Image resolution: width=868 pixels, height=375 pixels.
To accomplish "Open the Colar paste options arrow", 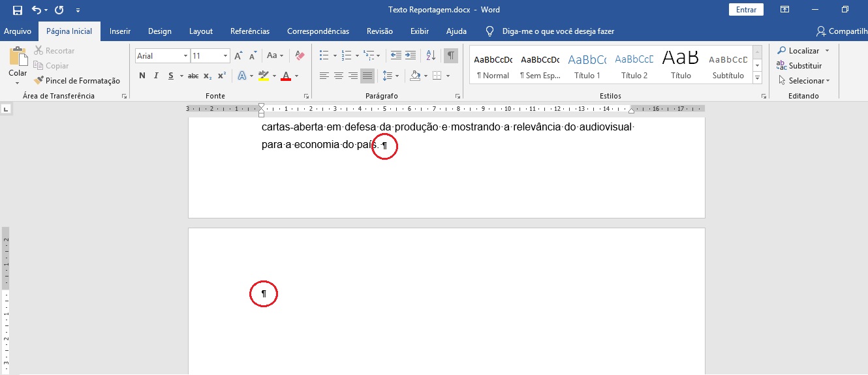I will [18, 82].
